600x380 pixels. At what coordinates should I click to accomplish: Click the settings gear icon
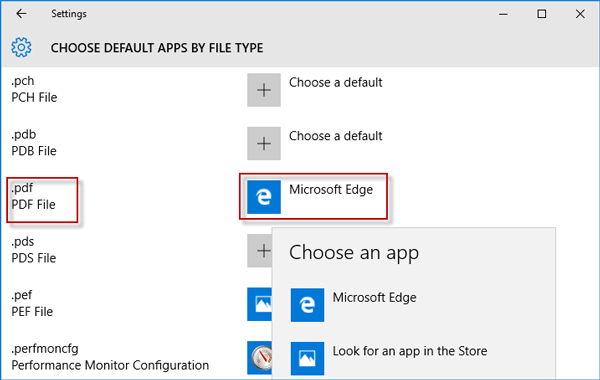tap(21, 47)
